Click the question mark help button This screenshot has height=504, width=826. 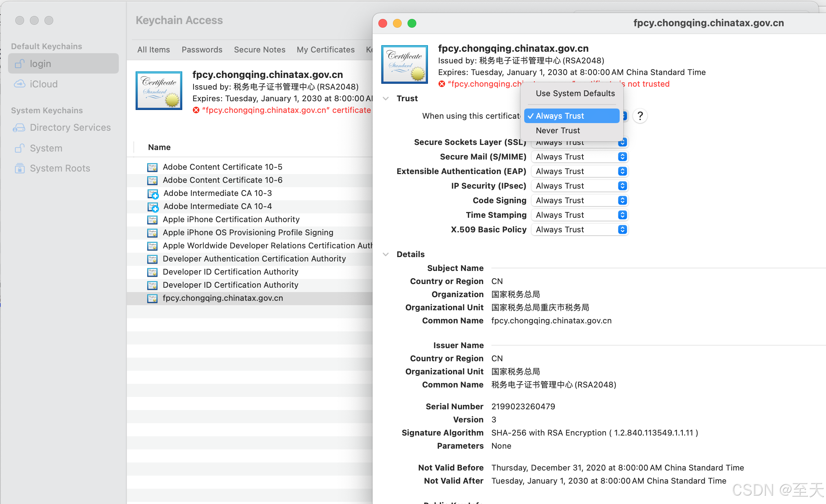click(x=640, y=116)
